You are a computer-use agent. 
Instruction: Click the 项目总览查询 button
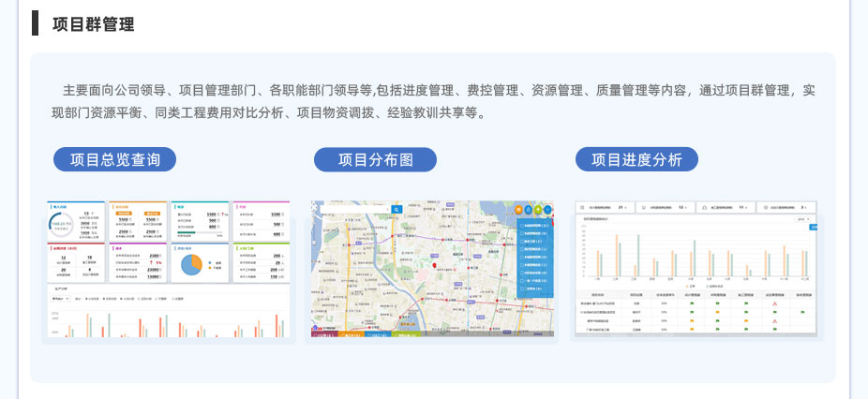pos(114,159)
